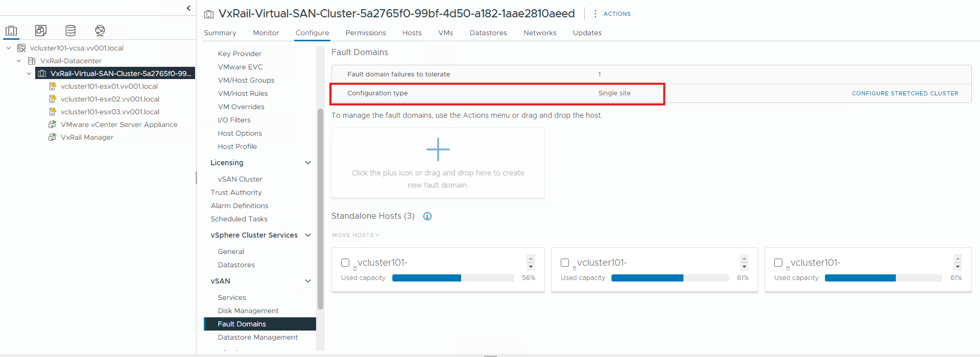
Task: Select first vcluster101 host checkbox (56%)
Action: (x=345, y=263)
